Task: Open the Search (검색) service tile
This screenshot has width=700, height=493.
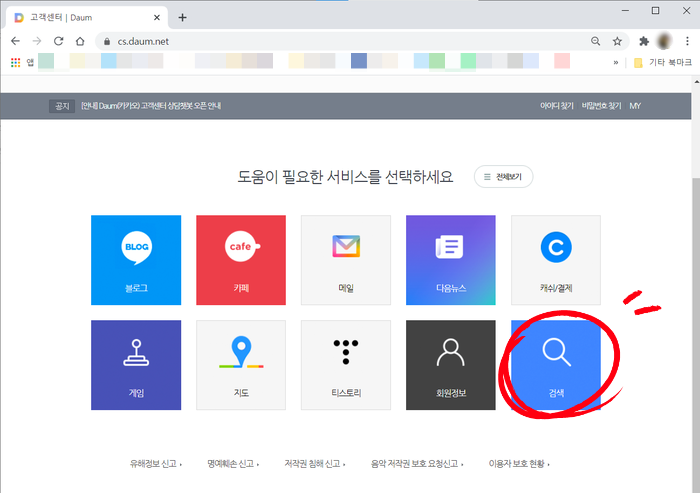Action: 556,365
